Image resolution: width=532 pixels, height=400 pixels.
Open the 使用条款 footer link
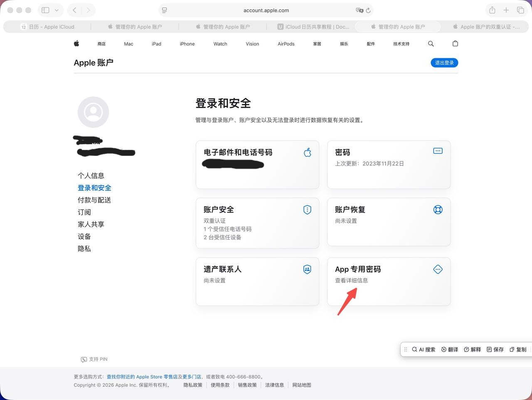tap(220, 385)
